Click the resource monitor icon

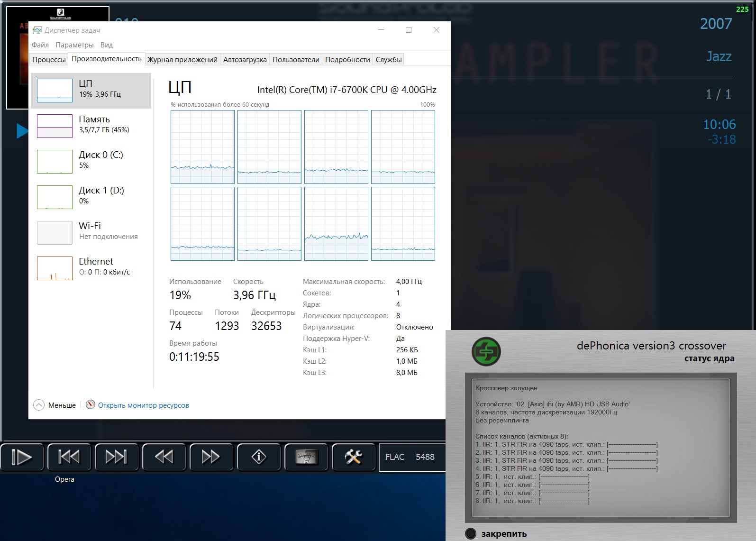pos(90,405)
